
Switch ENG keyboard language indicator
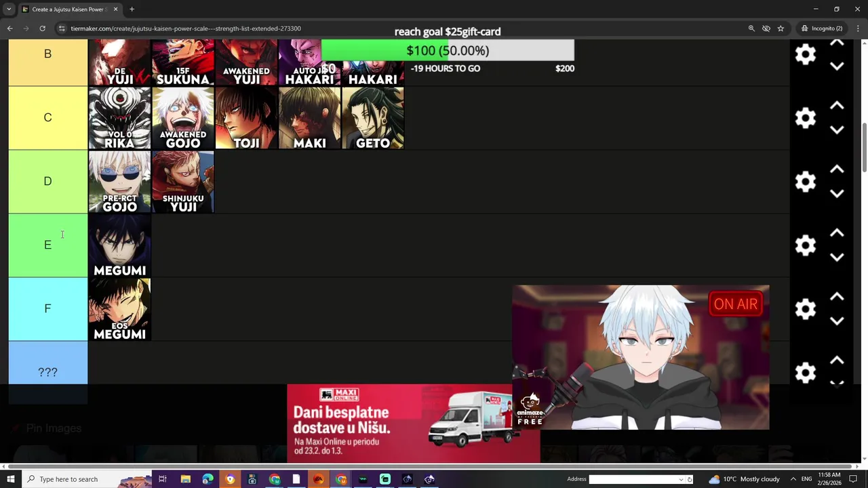coord(806,479)
